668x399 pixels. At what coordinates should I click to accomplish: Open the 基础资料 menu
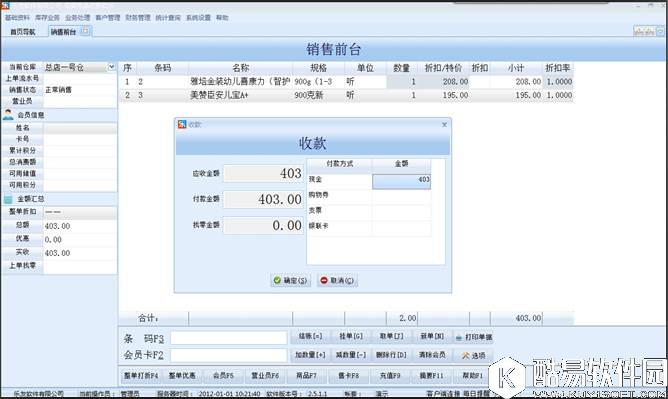coord(17,17)
